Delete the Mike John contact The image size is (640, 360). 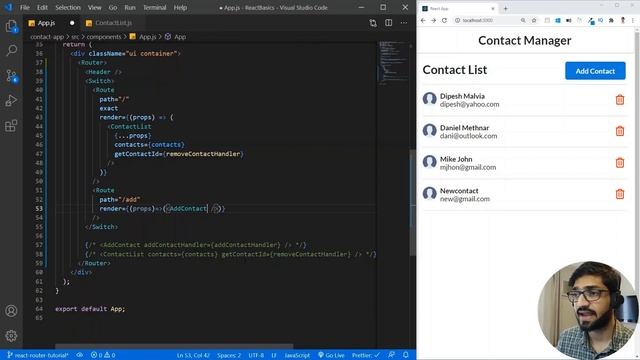coord(620,163)
